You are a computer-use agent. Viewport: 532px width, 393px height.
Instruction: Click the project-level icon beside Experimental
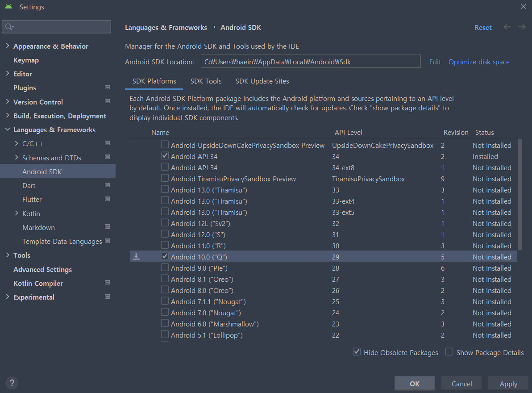click(x=107, y=297)
